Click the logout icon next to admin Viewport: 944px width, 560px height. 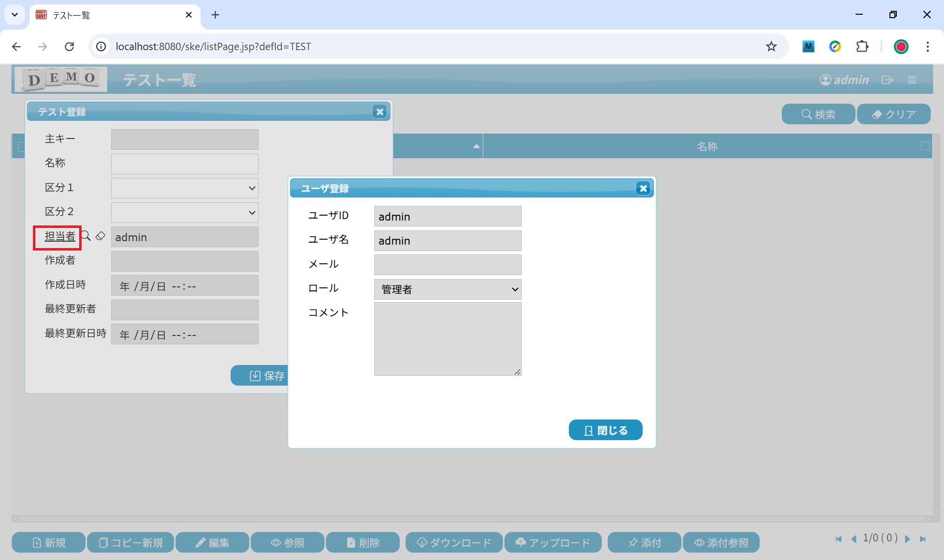[x=887, y=80]
